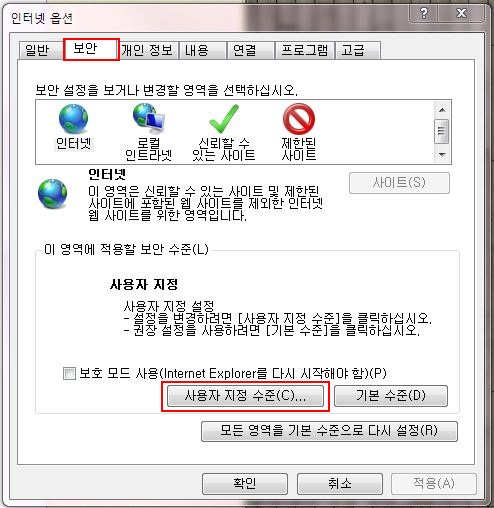Close the 인터넷 옵션 dialog window
Image resolution: width=494 pixels, height=508 pixels.
coord(462,13)
